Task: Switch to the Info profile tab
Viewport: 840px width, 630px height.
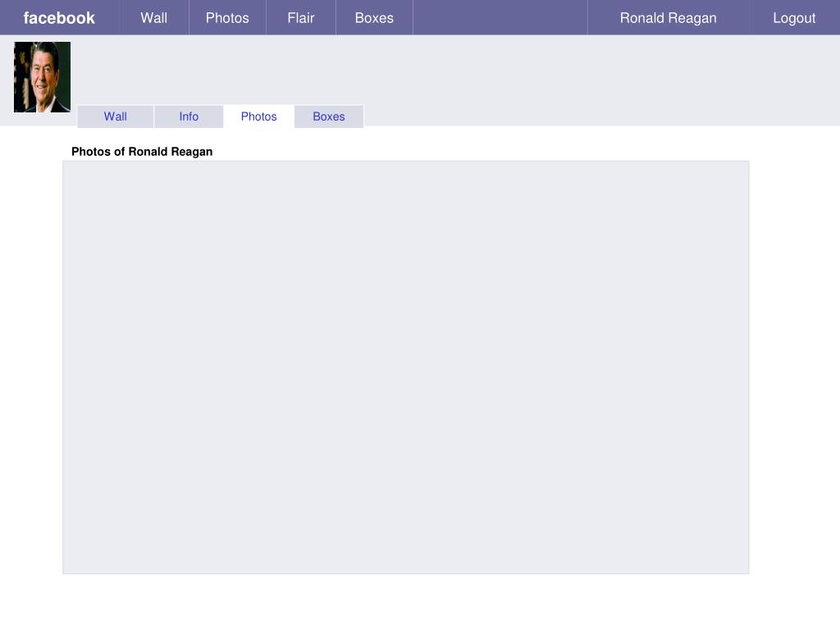Action: coord(189,116)
